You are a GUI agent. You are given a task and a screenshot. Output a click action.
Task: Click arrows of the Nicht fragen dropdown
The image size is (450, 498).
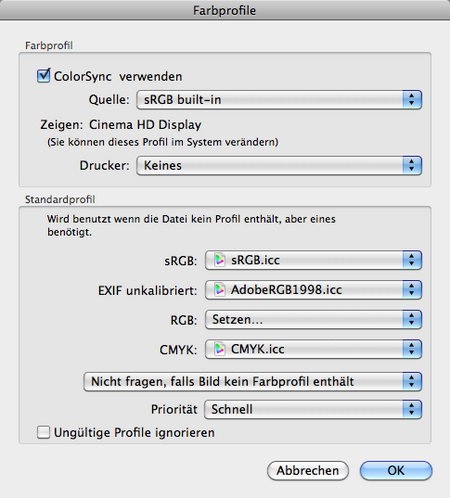click(x=412, y=382)
